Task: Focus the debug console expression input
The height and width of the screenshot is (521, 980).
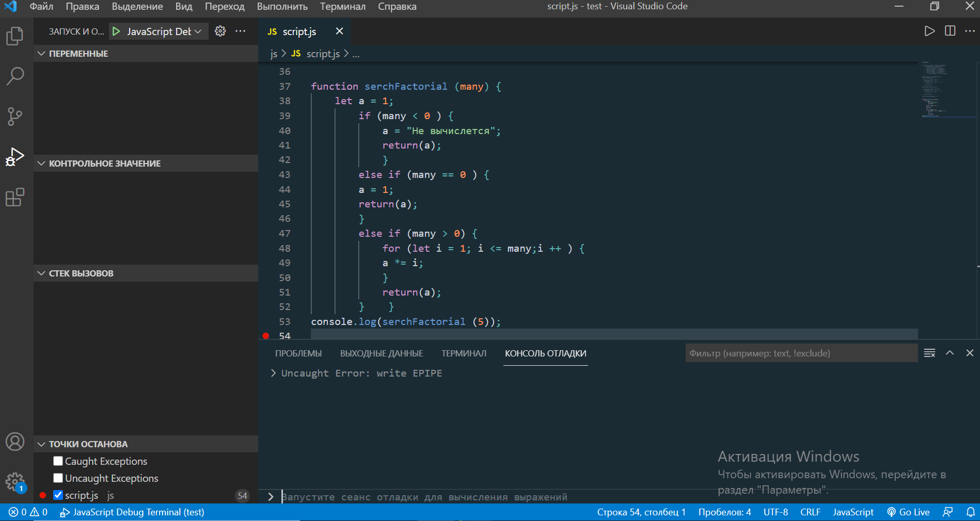Action: click(620, 497)
